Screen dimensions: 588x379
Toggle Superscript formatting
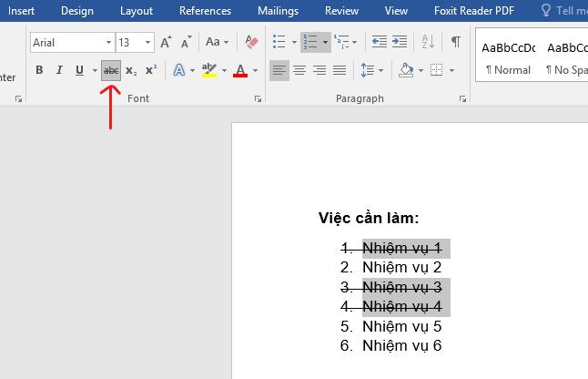(x=151, y=70)
